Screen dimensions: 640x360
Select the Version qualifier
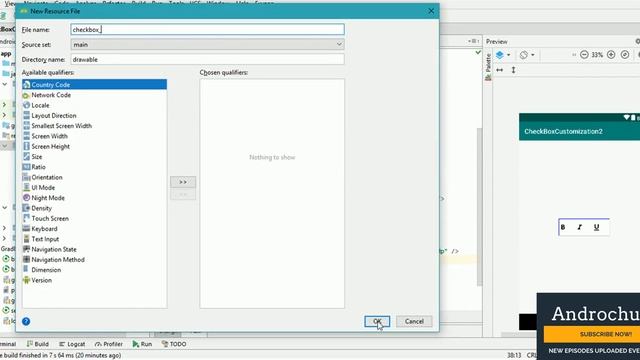(x=94, y=280)
